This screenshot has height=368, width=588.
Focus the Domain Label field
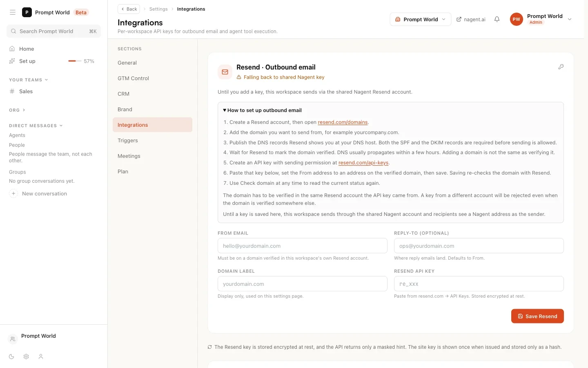303,284
